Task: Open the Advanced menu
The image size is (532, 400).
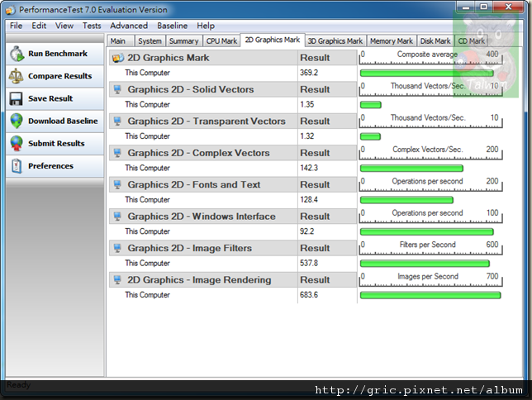Action: click(129, 26)
